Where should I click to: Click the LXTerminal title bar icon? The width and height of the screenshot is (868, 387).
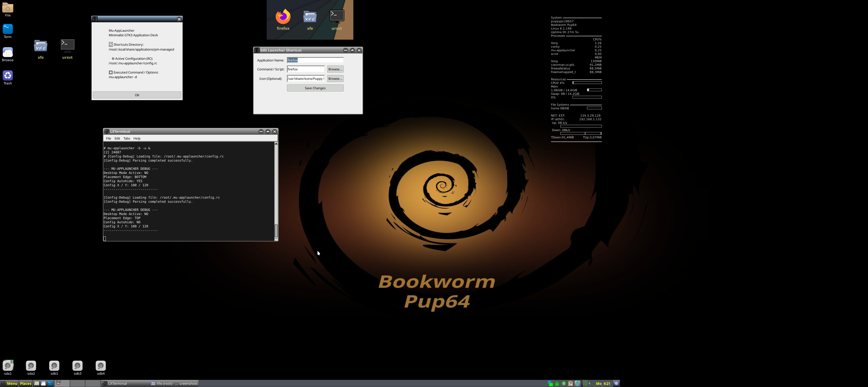pos(107,131)
